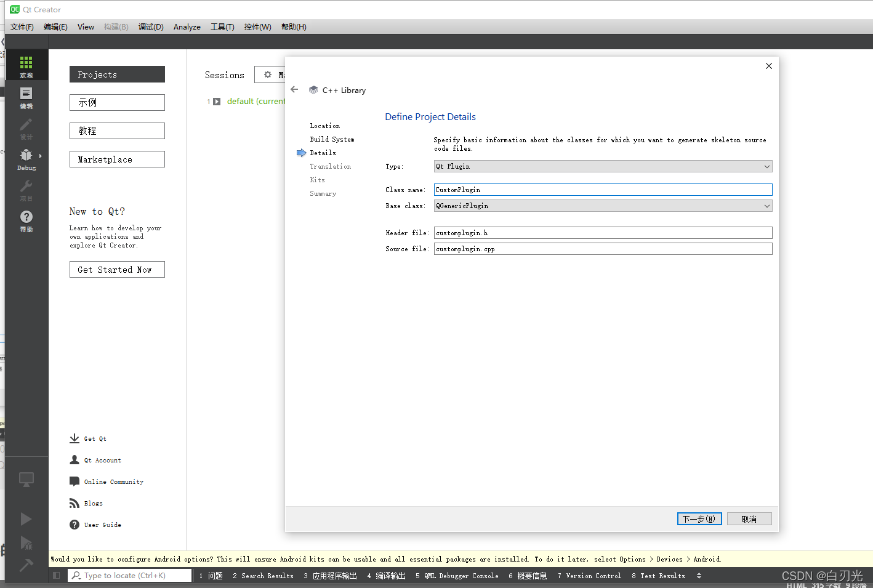
Task: Expand the Debug mode arrow submenu
Action: point(41,156)
